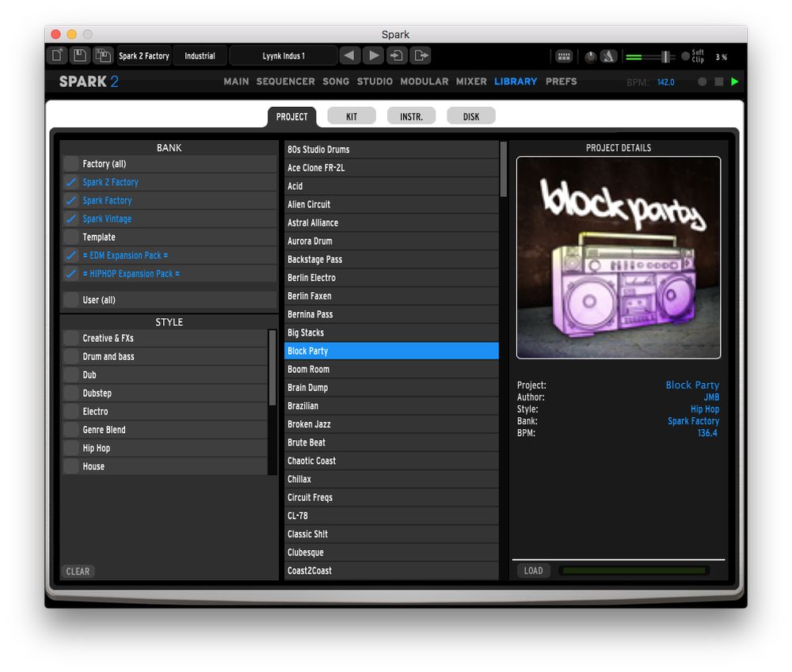Open the Spark 2 Factory bank dropdown
The width and height of the screenshot is (792, 672).
coord(143,56)
